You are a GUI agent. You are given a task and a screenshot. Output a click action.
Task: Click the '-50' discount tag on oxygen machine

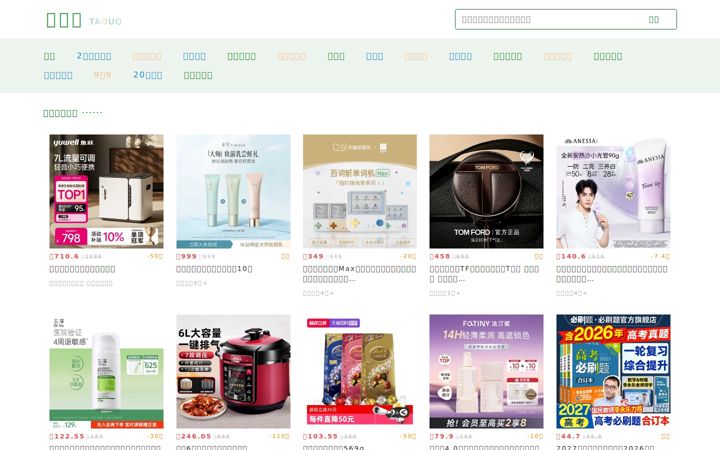pos(155,256)
